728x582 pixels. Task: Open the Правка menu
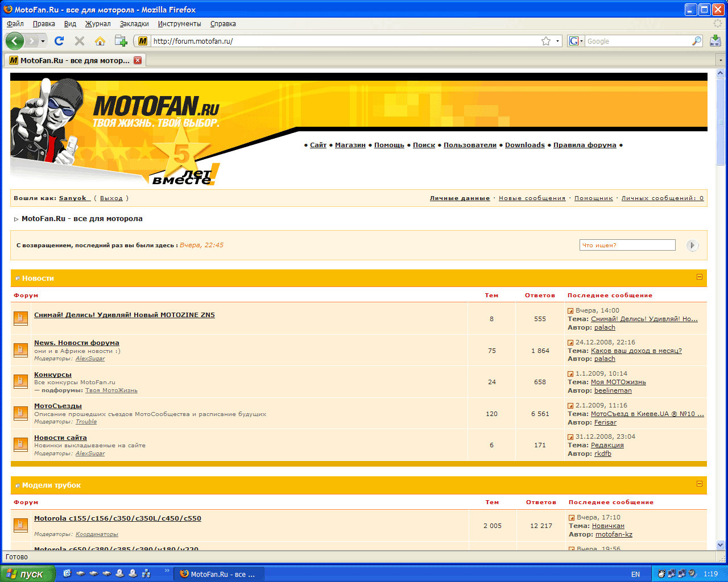[x=44, y=24]
